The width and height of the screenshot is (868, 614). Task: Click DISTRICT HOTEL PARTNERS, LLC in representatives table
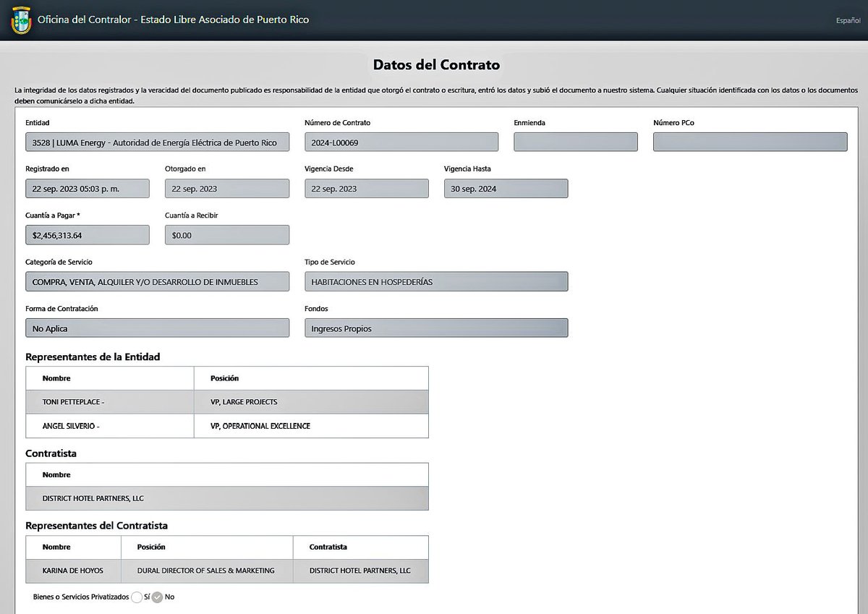(361, 571)
